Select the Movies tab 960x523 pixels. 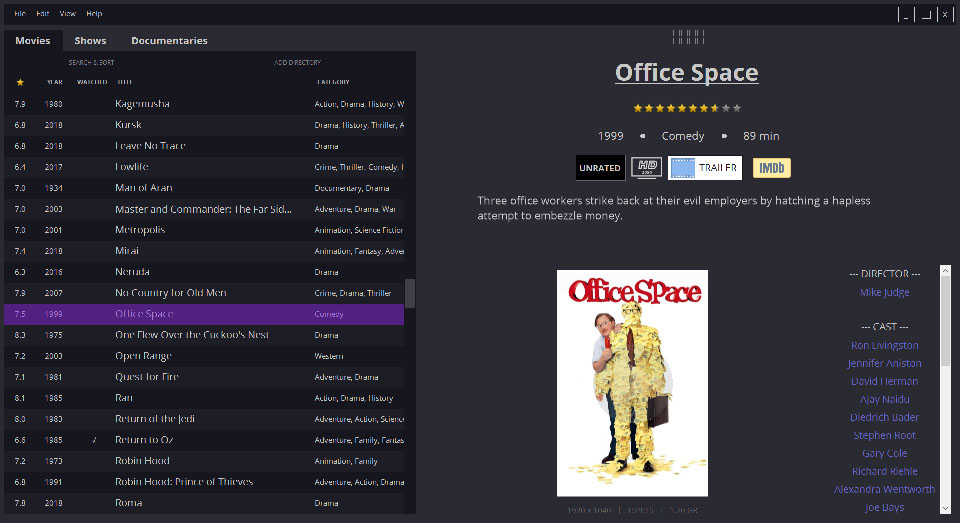33,40
